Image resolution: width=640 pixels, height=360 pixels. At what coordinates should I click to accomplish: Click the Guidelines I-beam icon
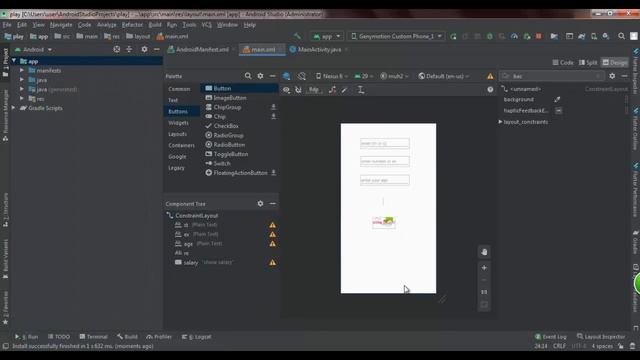(361, 90)
